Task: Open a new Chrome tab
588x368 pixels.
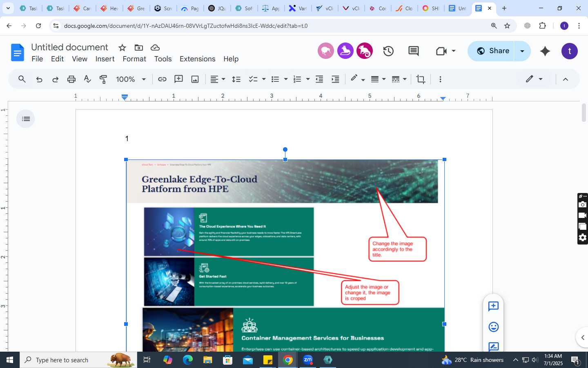Action: click(x=504, y=8)
